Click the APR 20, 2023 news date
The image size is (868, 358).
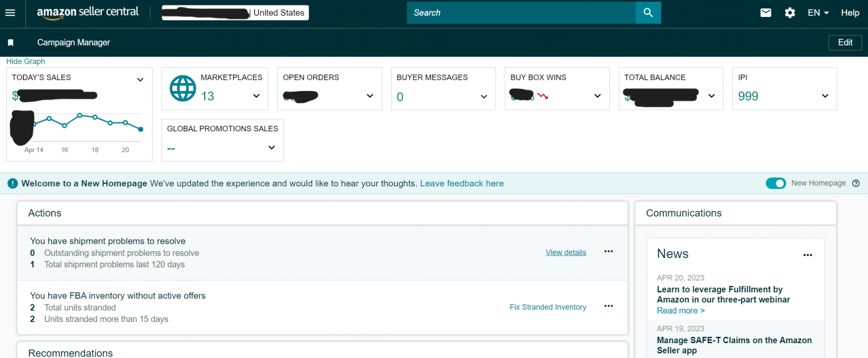tap(680, 278)
